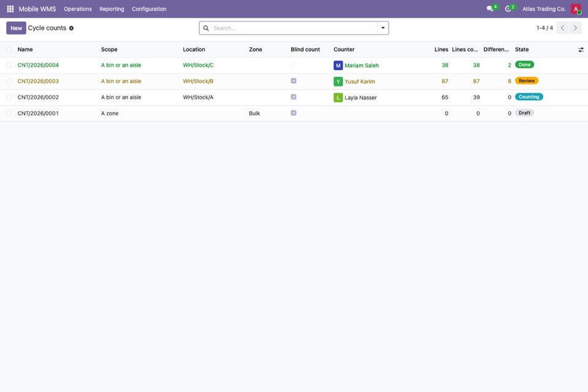
Task: Open record CNT/2026/0004
Action: (38, 65)
